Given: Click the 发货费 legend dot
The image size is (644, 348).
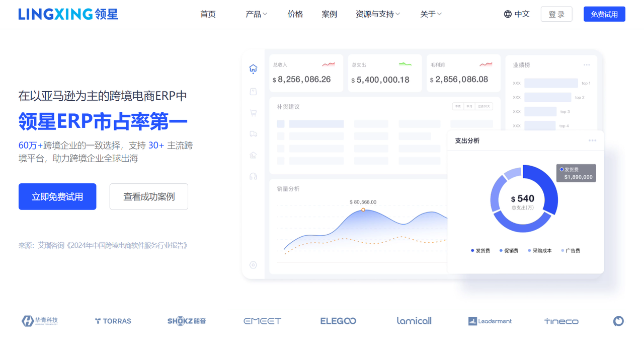Looking at the screenshot, I should tap(472, 250).
